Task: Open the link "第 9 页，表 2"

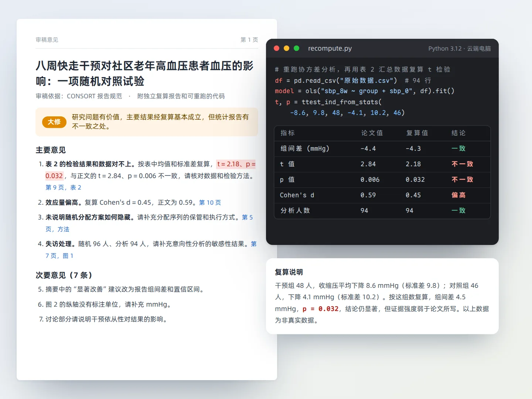Action: pyautogui.click(x=63, y=188)
